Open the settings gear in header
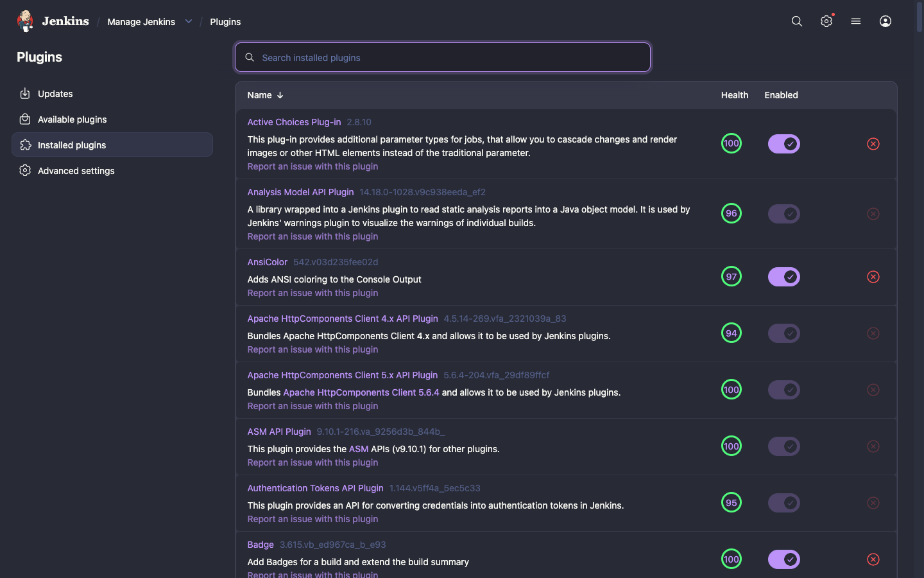The height and width of the screenshot is (578, 924). click(x=826, y=21)
